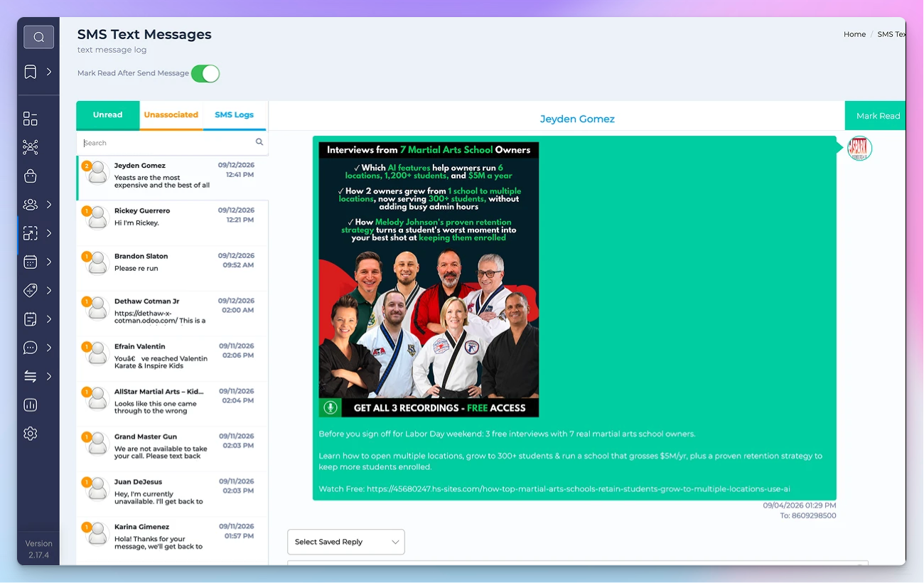Expand the chevron beside the chat bubble icon
This screenshot has width=924, height=583.
[x=49, y=348]
